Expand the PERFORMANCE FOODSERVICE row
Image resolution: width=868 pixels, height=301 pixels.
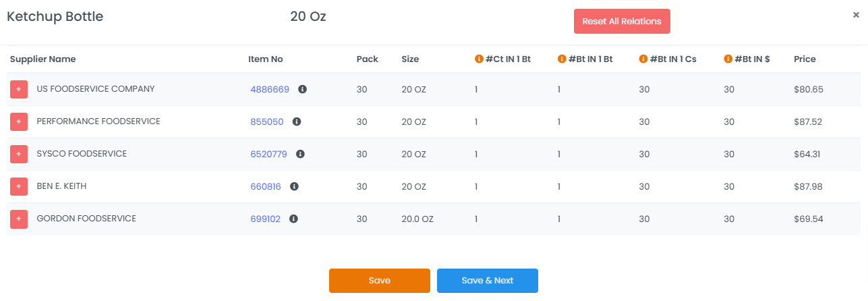pyautogui.click(x=19, y=121)
